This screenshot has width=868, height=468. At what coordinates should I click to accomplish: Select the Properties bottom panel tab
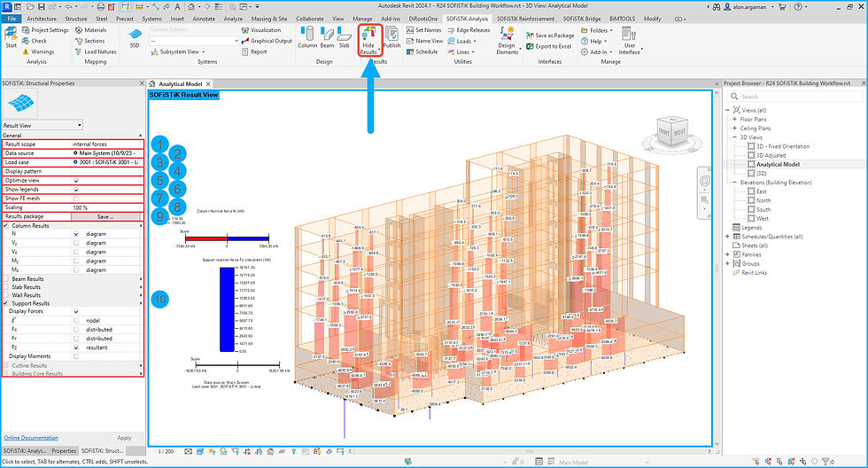point(64,451)
